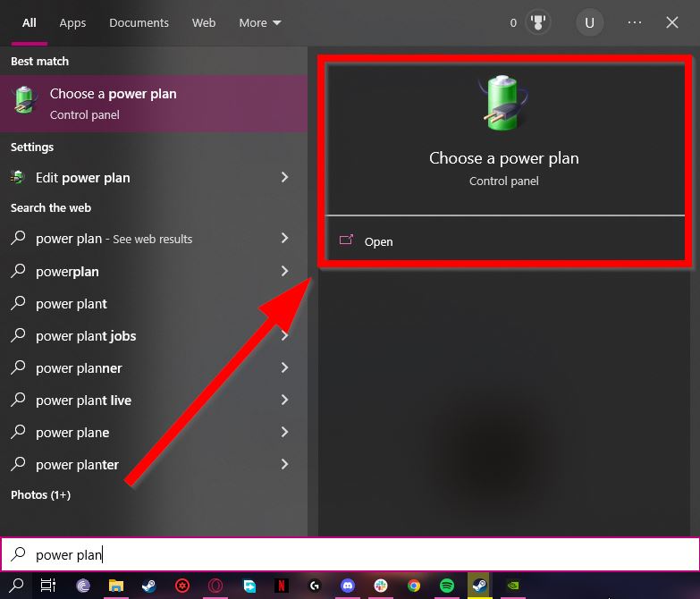The width and height of the screenshot is (700, 599).
Task: Click power plan - See web results
Action: [x=154, y=239]
